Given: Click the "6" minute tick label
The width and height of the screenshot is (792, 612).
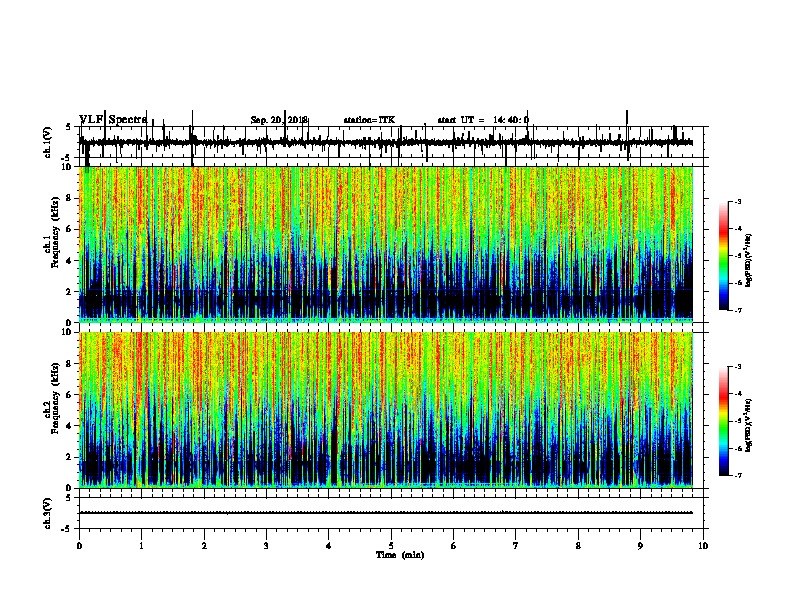Looking at the screenshot, I should 454,546.
